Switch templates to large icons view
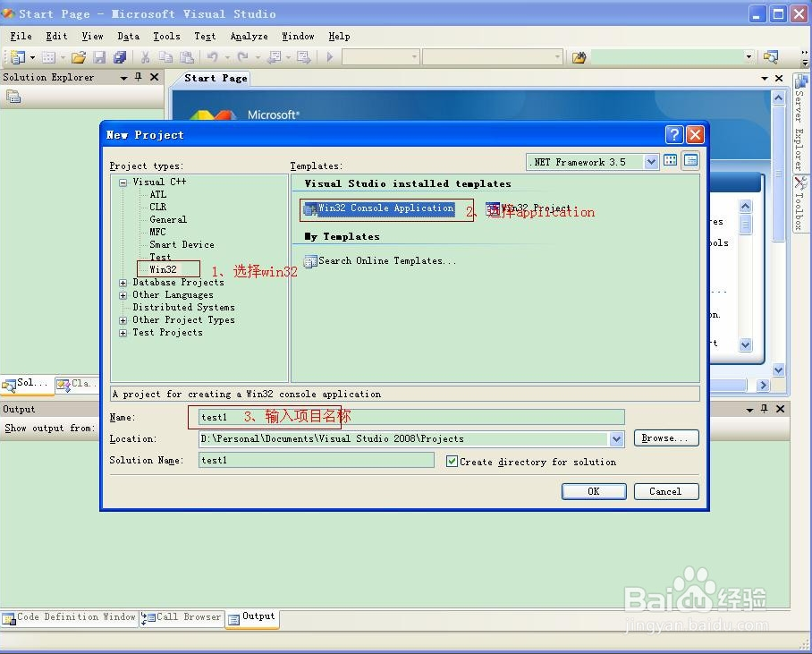 [670, 160]
